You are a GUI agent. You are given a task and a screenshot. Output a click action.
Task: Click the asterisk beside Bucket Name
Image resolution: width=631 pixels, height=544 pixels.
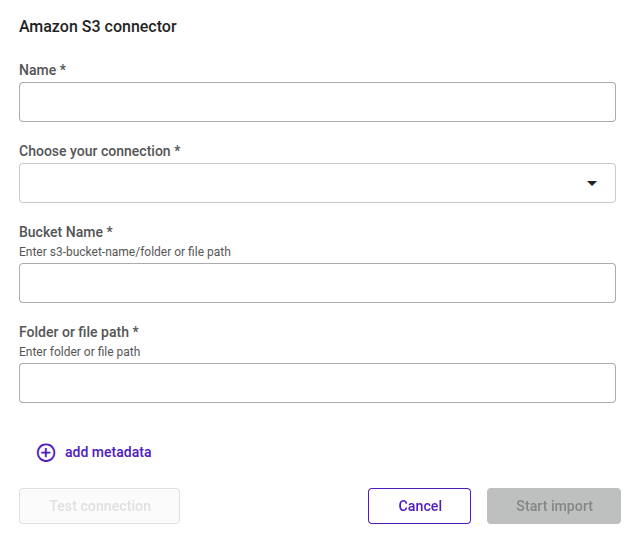pos(110,231)
